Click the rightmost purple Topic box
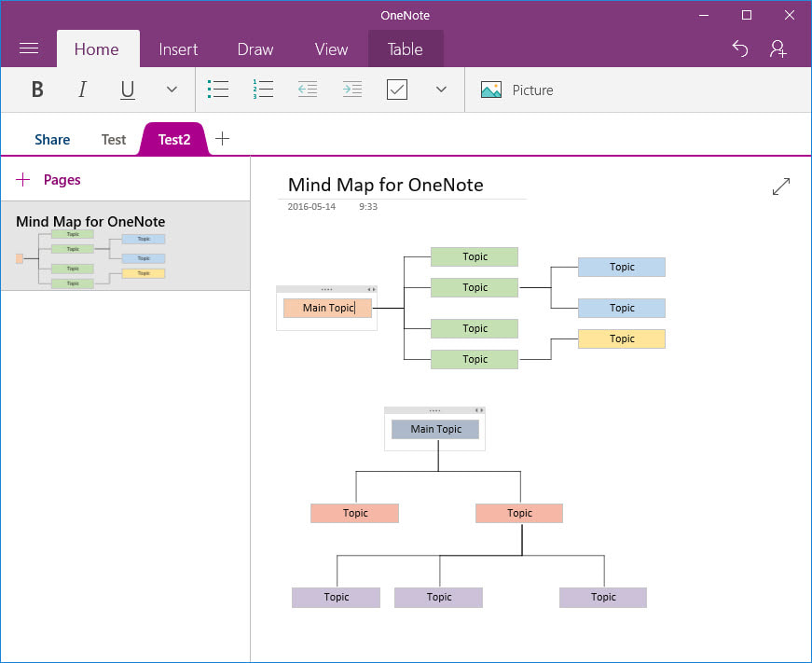Viewport: 812px width, 663px height. point(603,597)
